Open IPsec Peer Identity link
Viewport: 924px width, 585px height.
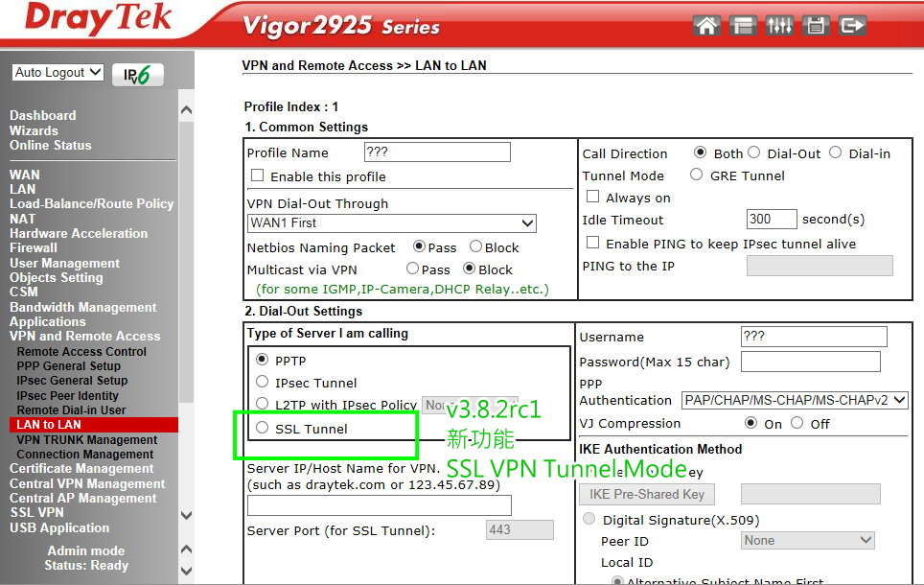pyautogui.click(x=67, y=395)
